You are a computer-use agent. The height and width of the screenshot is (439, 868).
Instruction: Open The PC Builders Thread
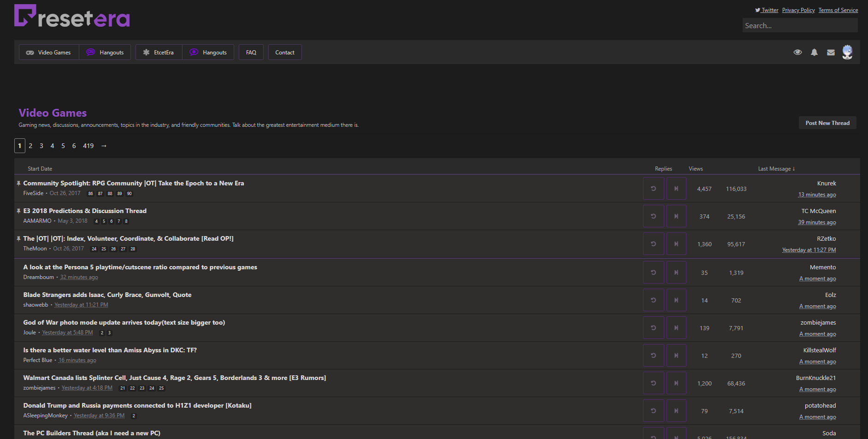[x=92, y=433]
